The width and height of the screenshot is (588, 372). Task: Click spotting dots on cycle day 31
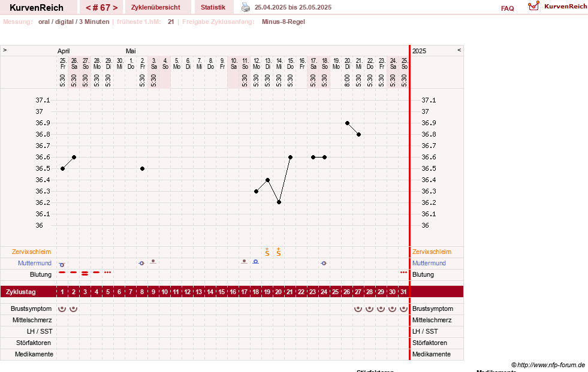403,273
